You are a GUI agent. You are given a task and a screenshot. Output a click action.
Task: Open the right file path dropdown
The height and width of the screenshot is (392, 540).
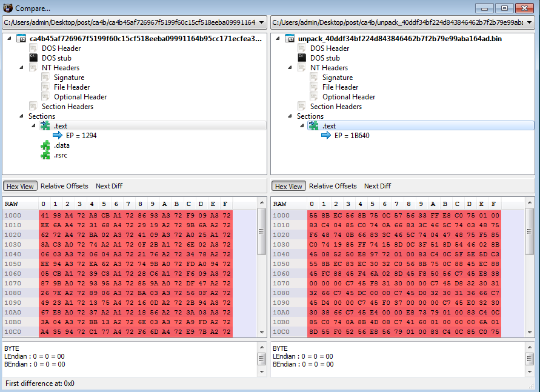pos(529,23)
